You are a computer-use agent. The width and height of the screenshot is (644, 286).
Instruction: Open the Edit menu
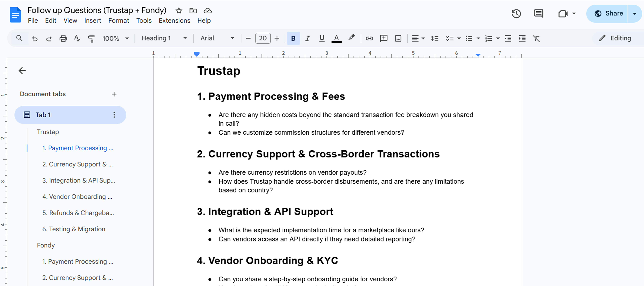point(51,20)
